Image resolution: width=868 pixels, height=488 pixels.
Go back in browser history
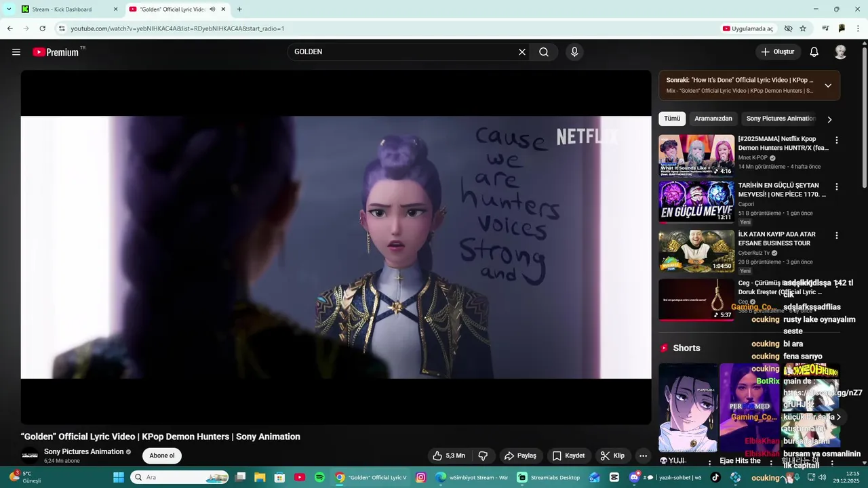tap(9, 28)
